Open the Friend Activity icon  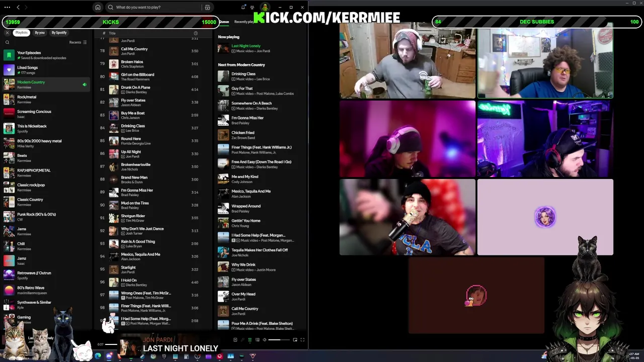pos(253,8)
